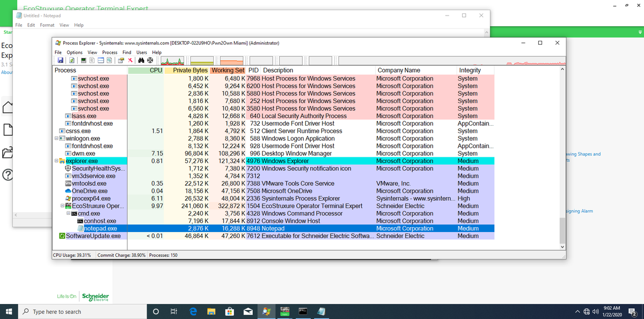Viewport: 644px width, 319px height.
Task: Click the explorer.exe folder icon
Action: (x=62, y=161)
